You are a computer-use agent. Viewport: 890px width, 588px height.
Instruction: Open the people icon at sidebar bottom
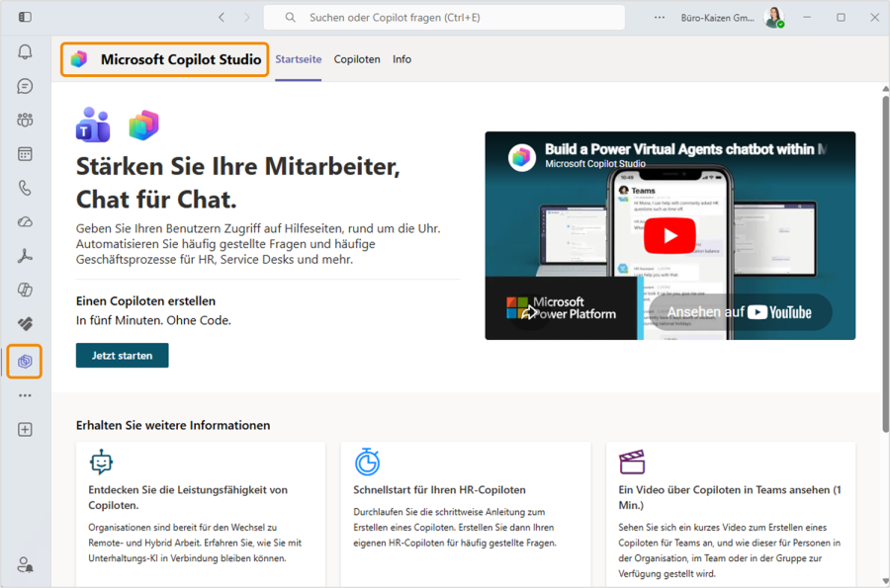click(25, 564)
